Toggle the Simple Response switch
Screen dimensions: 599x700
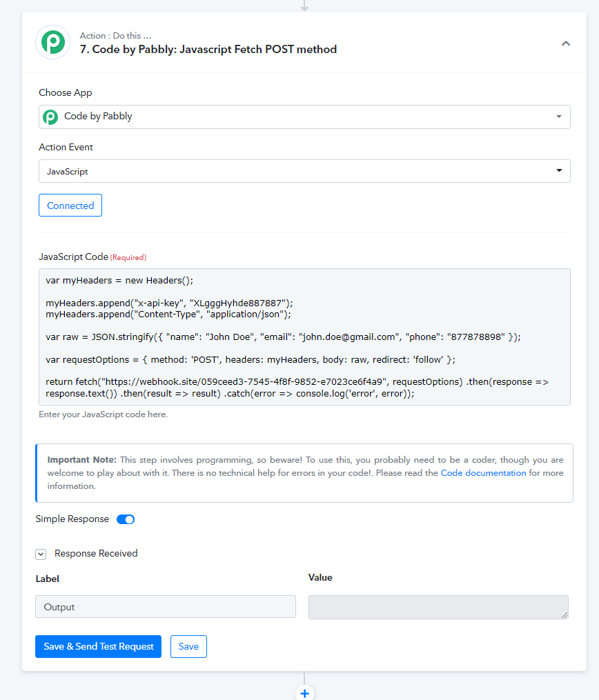(126, 519)
